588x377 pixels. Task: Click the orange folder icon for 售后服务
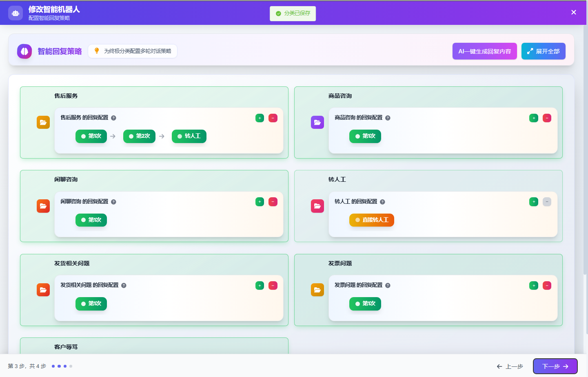pos(43,122)
